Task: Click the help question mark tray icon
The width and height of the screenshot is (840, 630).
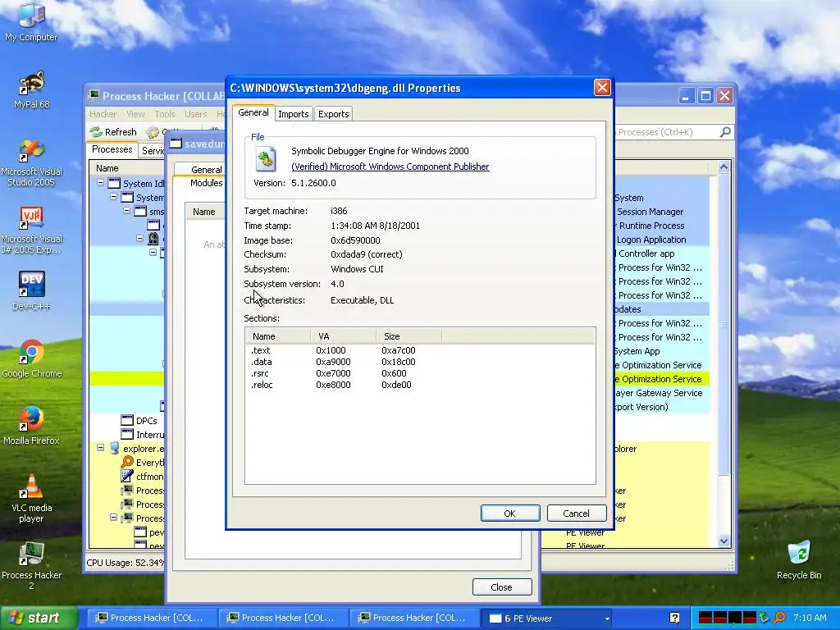Action: [674, 618]
